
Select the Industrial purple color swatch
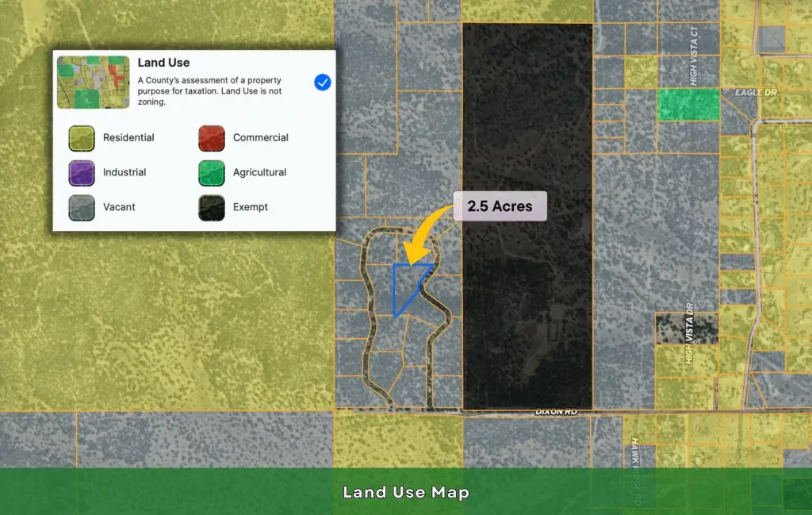click(x=82, y=173)
